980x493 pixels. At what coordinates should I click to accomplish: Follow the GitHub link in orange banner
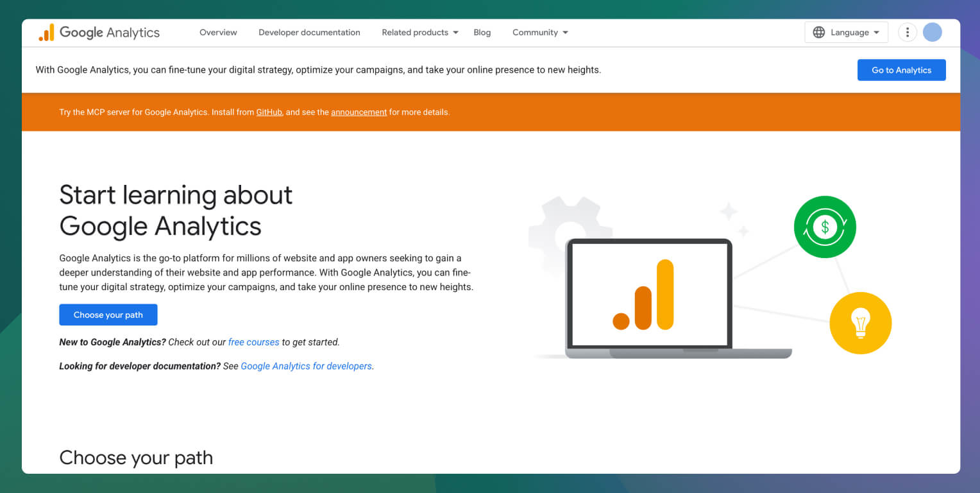click(269, 112)
